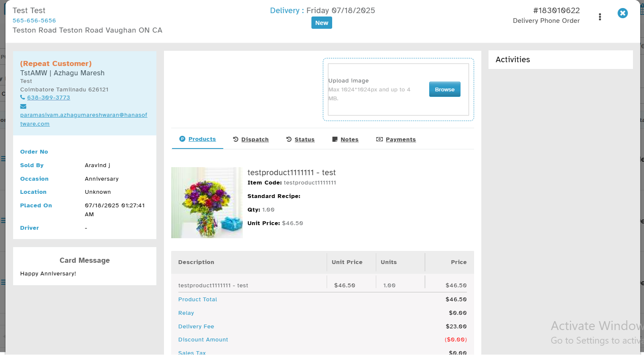The width and height of the screenshot is (644, 355).
Task: Click the envelope email icon
Action: click(x=23, y=106)
